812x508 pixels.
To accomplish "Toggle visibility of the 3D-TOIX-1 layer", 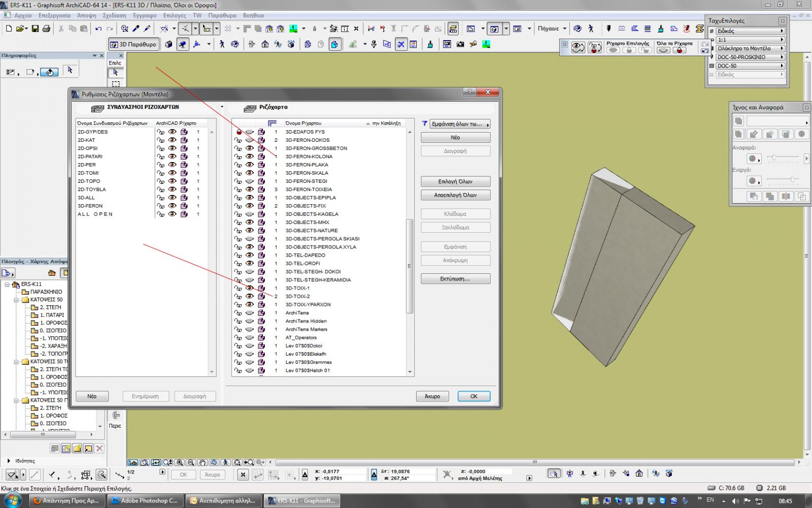I will tap(249, 288).
